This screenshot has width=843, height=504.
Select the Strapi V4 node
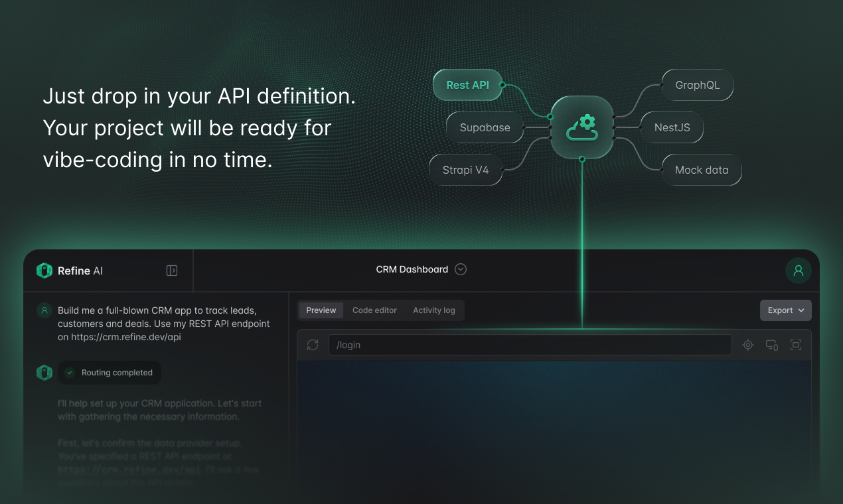click(465, 170)
